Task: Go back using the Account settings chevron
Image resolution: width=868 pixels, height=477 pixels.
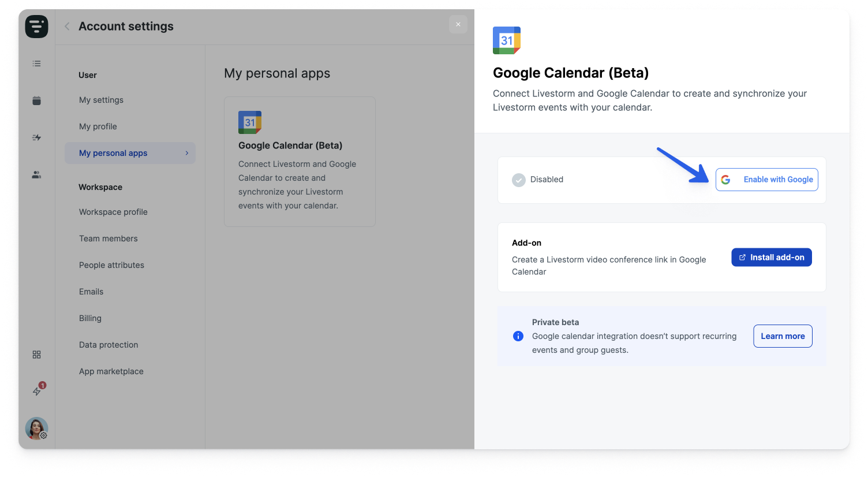Action: click(x=67, y=26)
